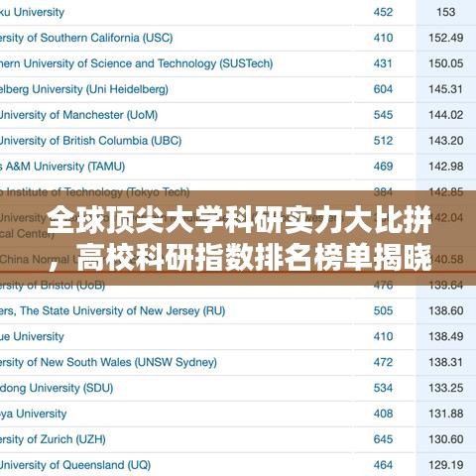Open University of New South Wales link
The height and width of the screenshot is (476, 476).
108,362
